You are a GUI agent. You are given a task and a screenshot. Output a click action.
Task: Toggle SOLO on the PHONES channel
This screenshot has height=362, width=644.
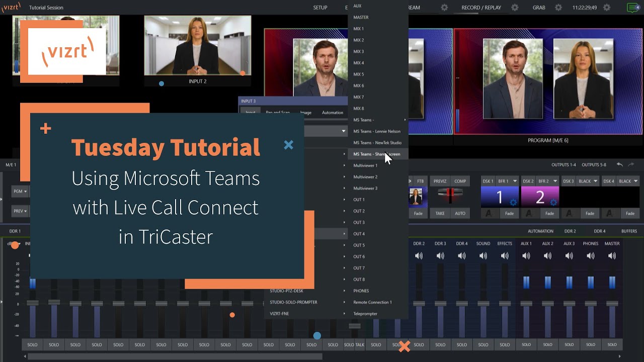tap(591, 344)
